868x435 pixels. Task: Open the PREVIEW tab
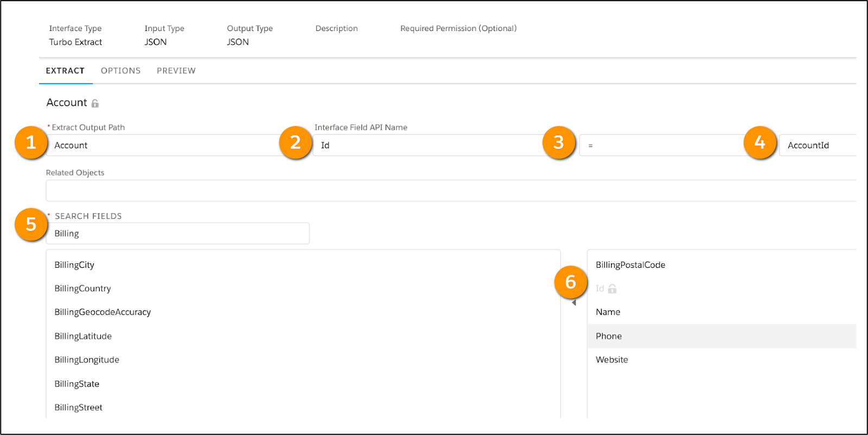point(176,71)
